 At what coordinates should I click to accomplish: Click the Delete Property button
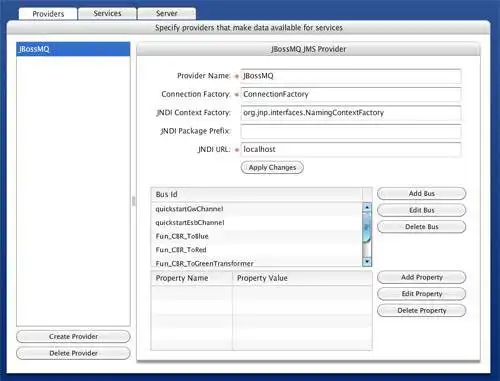(421, 310)
